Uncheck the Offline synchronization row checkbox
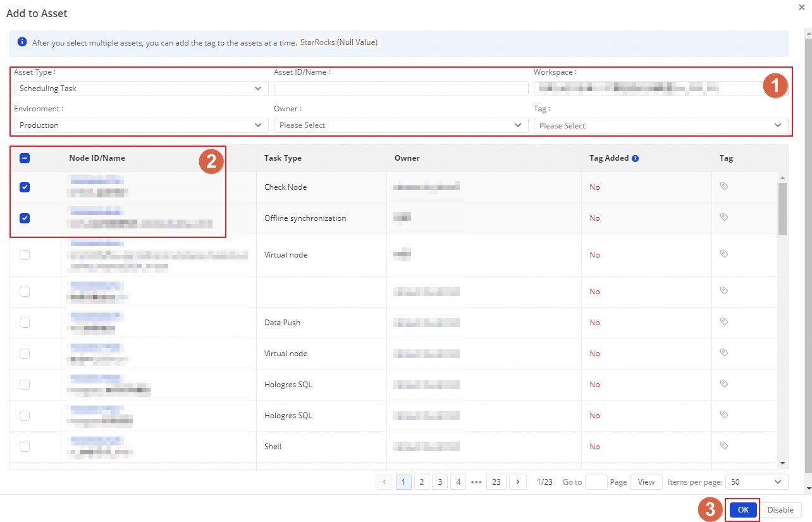 pyautogui.click(x=25, y=218)
